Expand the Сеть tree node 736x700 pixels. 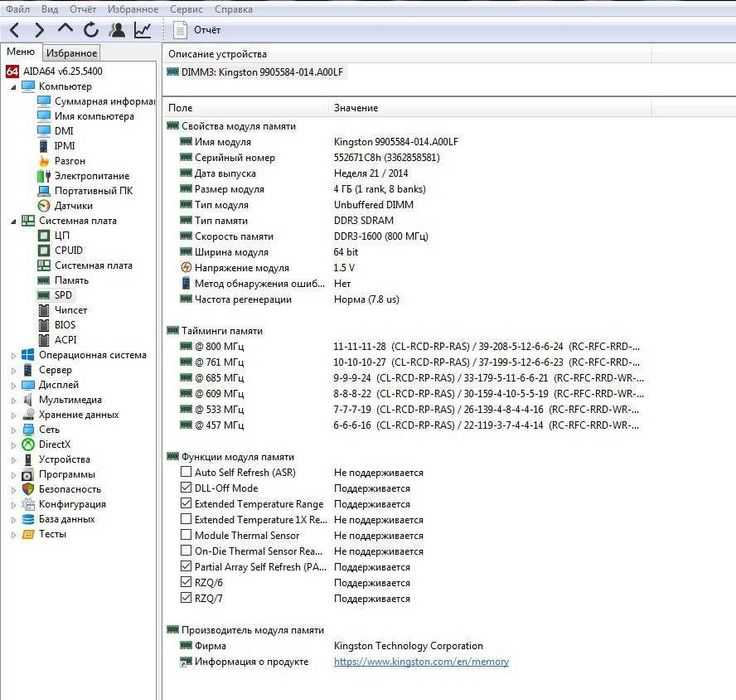(x=13, y=430)
